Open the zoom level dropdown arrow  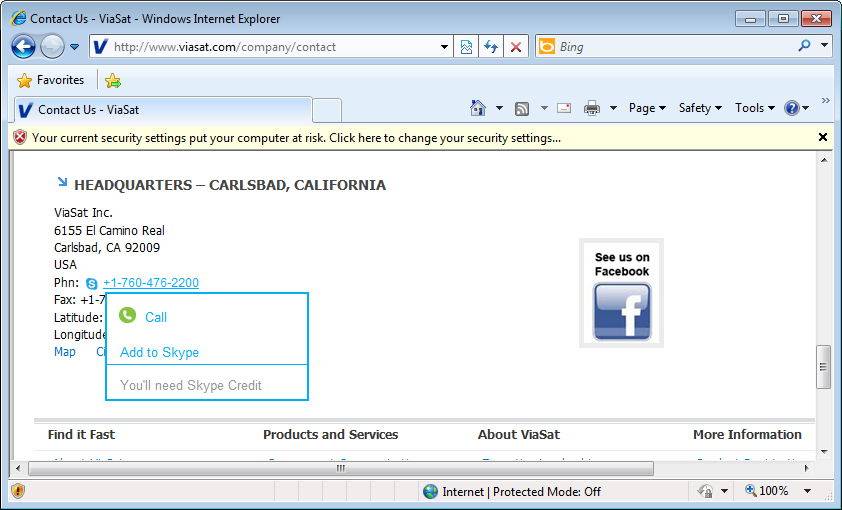(807, 491)
